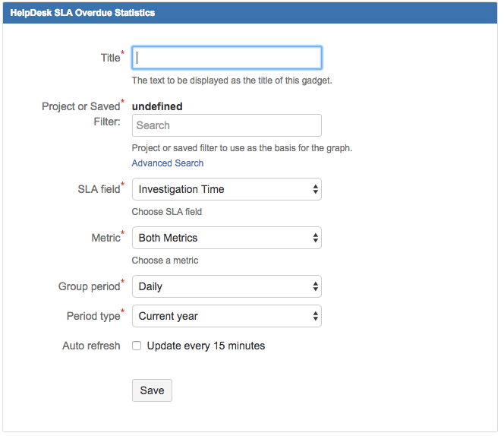Image resolution: width=504 pixels, height=436 pixels.
Task: Click the 'Group period' field label
Action: [89, 286]
